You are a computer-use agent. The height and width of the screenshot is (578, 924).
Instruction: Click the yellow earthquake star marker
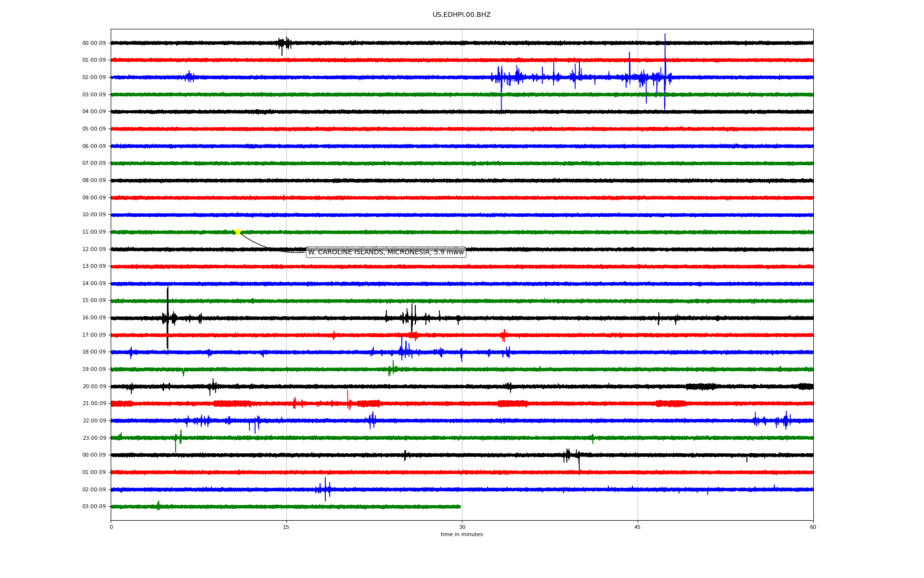(238, 232)
